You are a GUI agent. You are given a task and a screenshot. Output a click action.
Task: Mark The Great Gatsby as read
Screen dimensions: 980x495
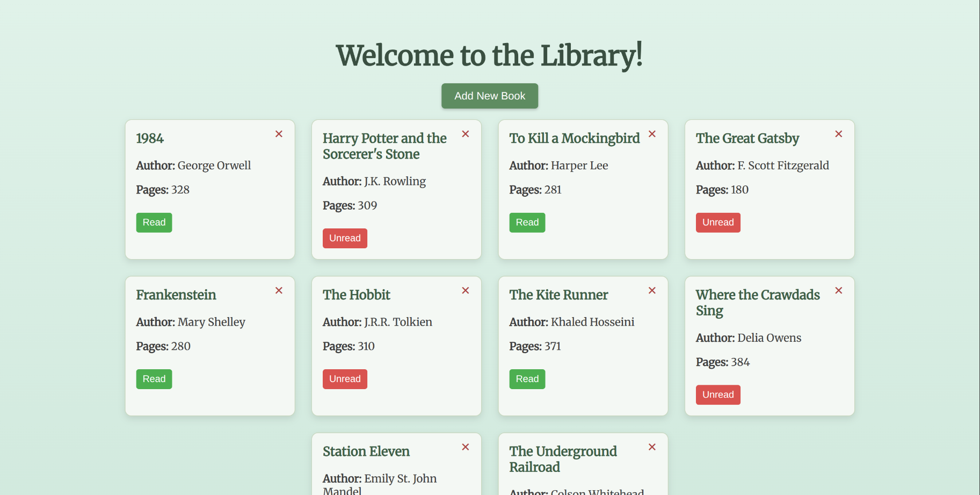[718, 223]
